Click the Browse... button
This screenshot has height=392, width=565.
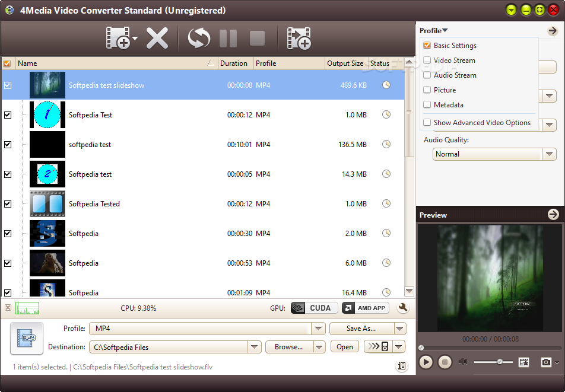(x=289, y=347)
